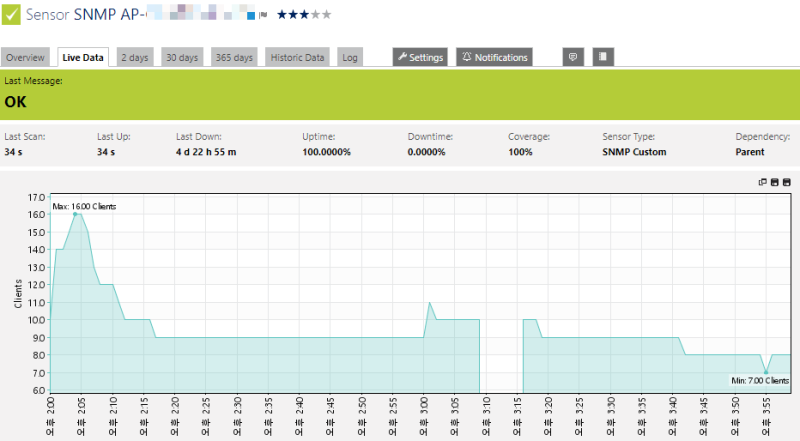Open the Historic Data tab
Image resolution: width=800 pixels, height=441 pixels.
click(x=297, y=57)
